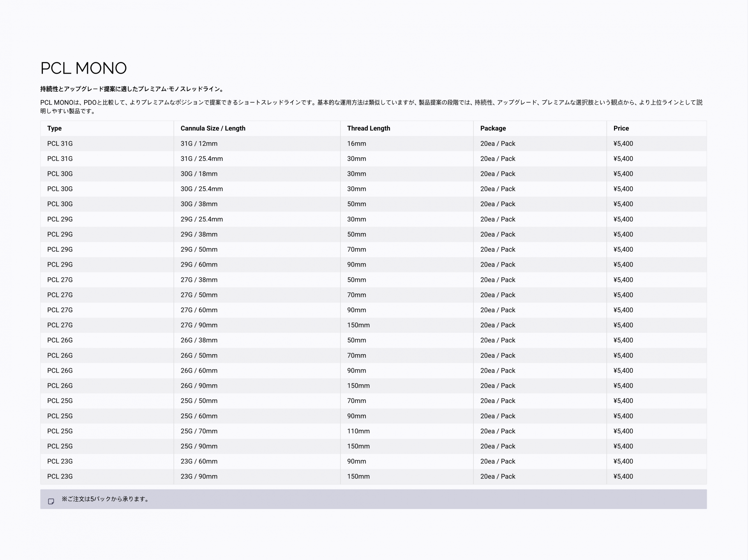748x560 pixels.
Task: Select the 25G / 50mm cannula cell
Action: click(x=257, y=401)
